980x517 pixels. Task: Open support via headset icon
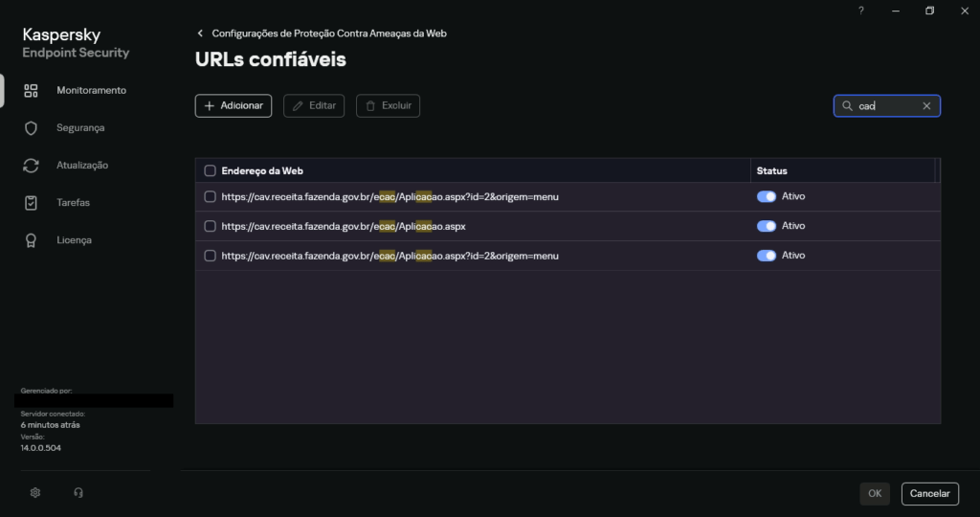[78, 493]
